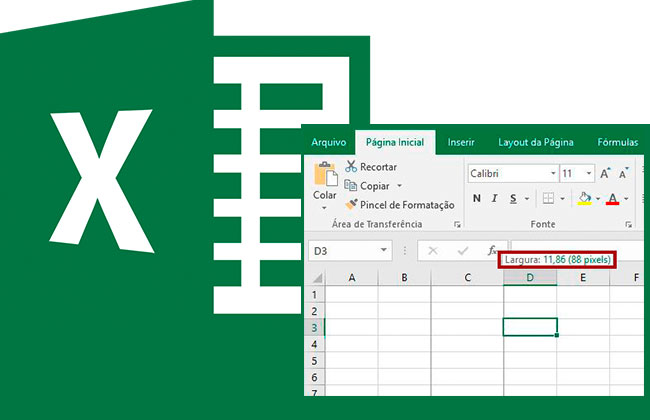Expand the Colar paste options arrow
Viewport: 650px width, 420px height.
[x=325, y=207]
